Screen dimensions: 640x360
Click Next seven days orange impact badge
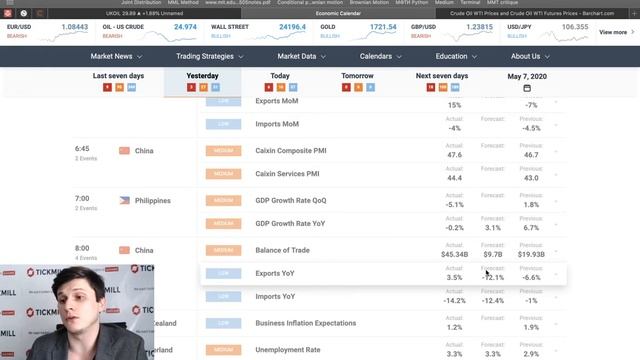click(x=443, y=87)
